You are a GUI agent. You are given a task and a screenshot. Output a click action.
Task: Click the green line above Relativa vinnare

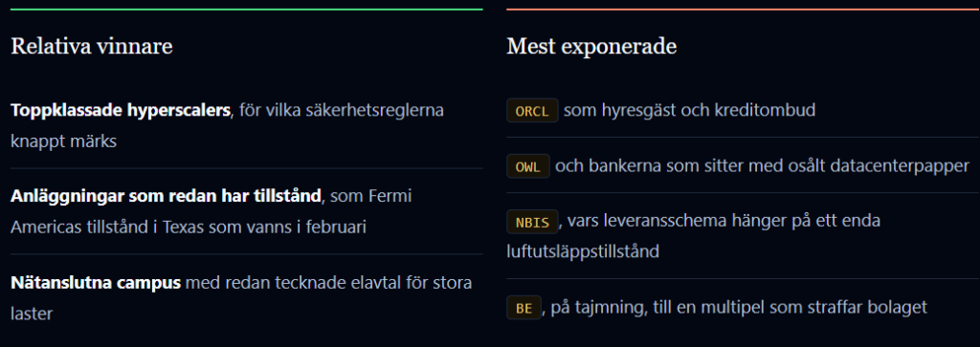tap(247, 10)
